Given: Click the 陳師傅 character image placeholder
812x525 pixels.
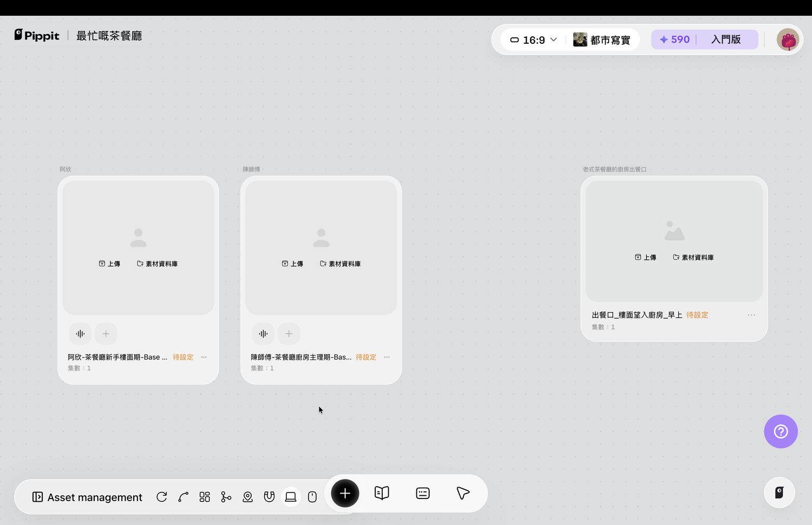Looking at the screenshot, I should [321, 247].
